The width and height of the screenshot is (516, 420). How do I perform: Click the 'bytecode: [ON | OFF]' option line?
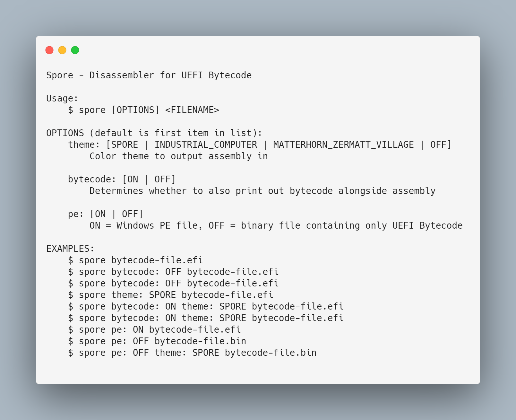122,179
